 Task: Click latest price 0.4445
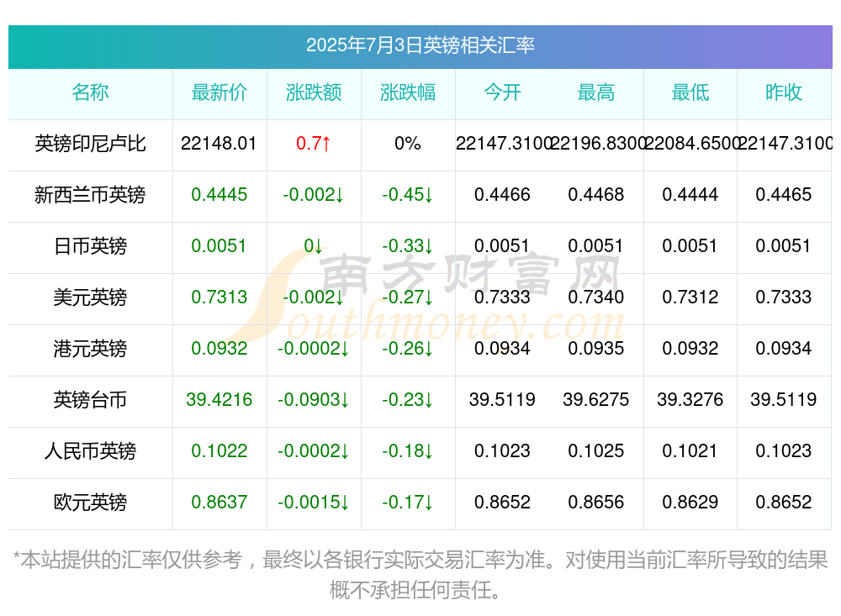click(x=219, y=195)
